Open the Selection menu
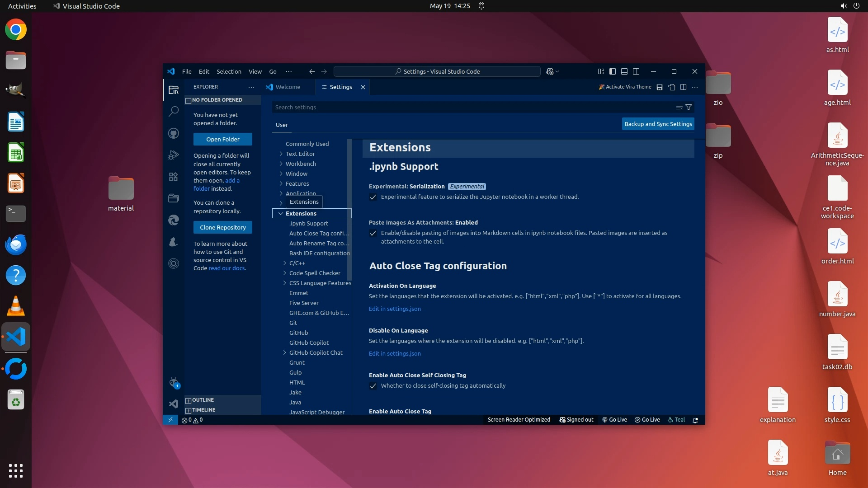 tap(229, 71)
